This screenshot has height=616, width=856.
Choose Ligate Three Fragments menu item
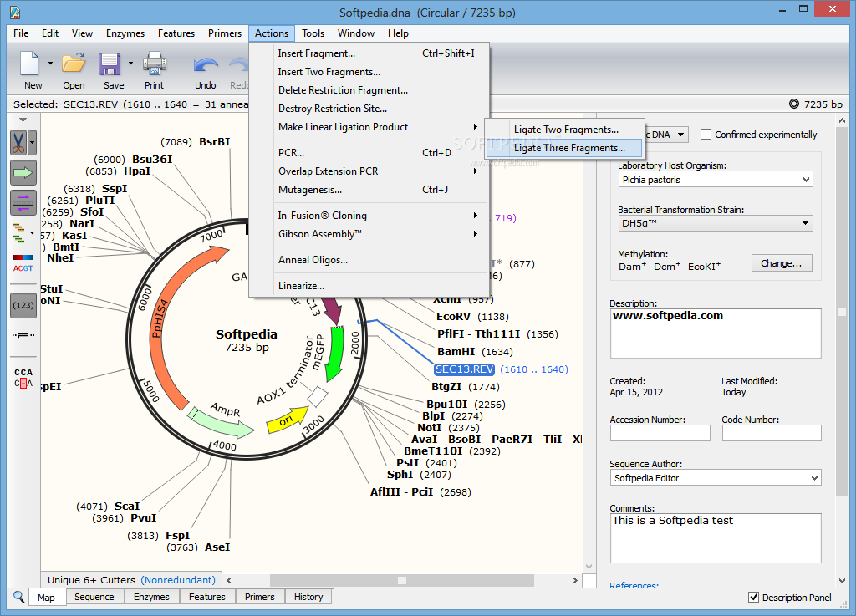564,148
